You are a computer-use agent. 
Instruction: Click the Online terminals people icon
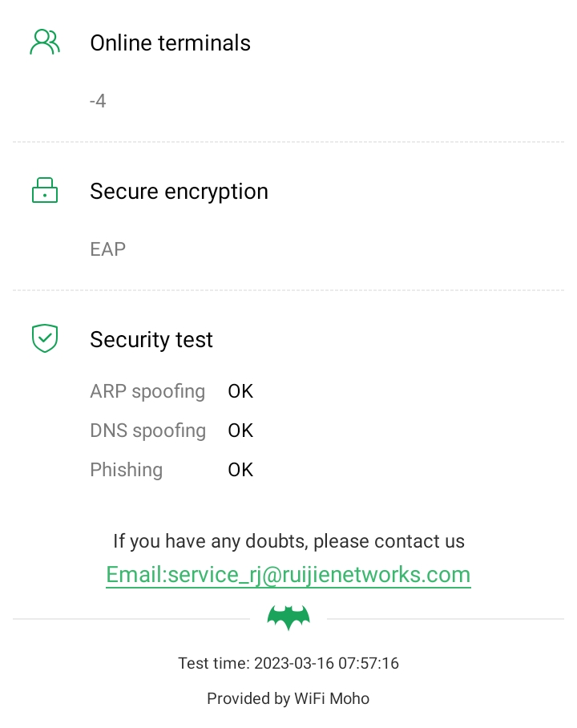coord(44,42)
